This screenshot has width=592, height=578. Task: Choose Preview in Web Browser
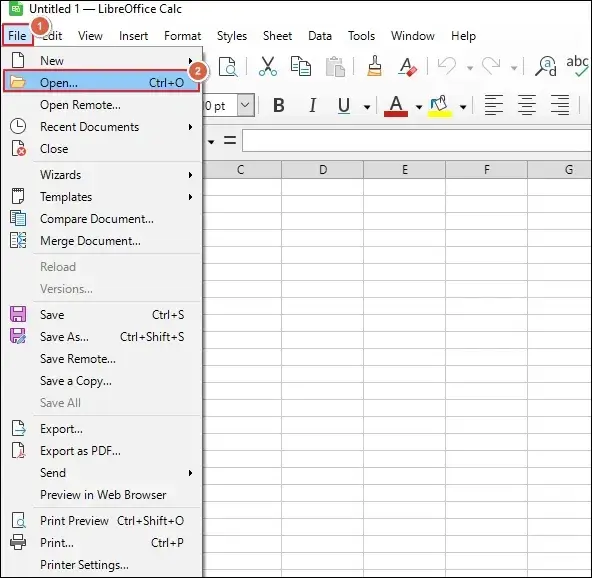pos(102,495)
